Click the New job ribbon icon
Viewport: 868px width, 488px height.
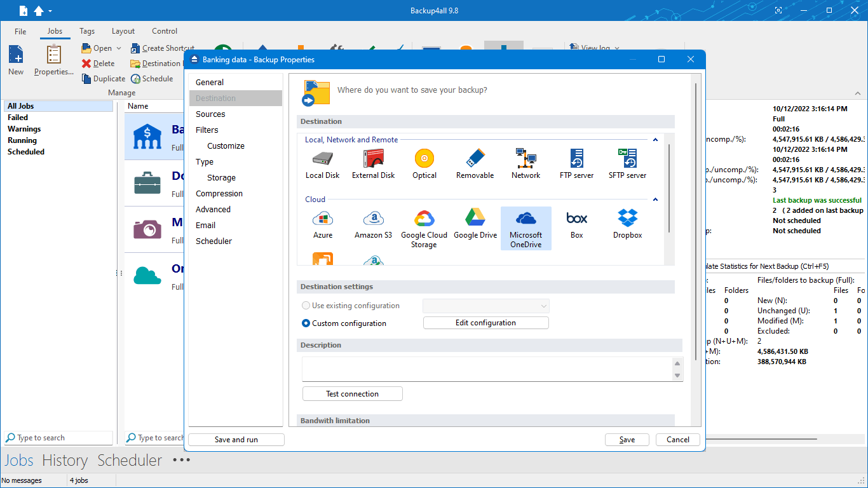16,60
